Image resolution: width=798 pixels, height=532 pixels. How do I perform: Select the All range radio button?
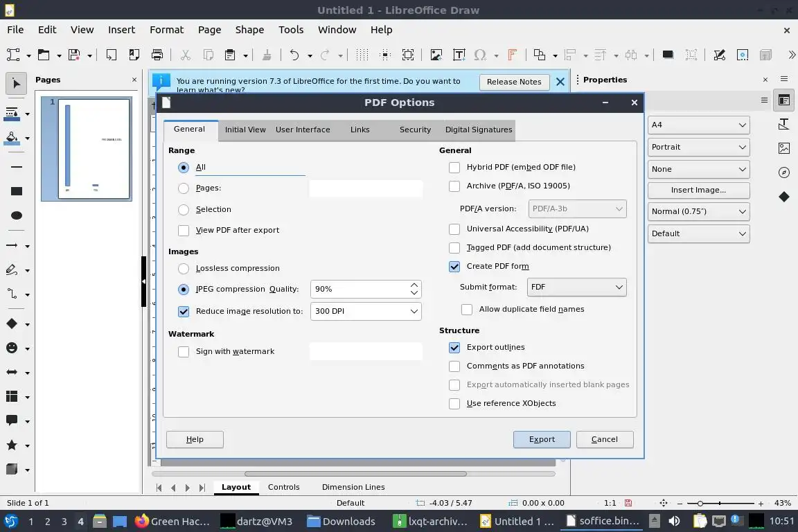(184, 168)
